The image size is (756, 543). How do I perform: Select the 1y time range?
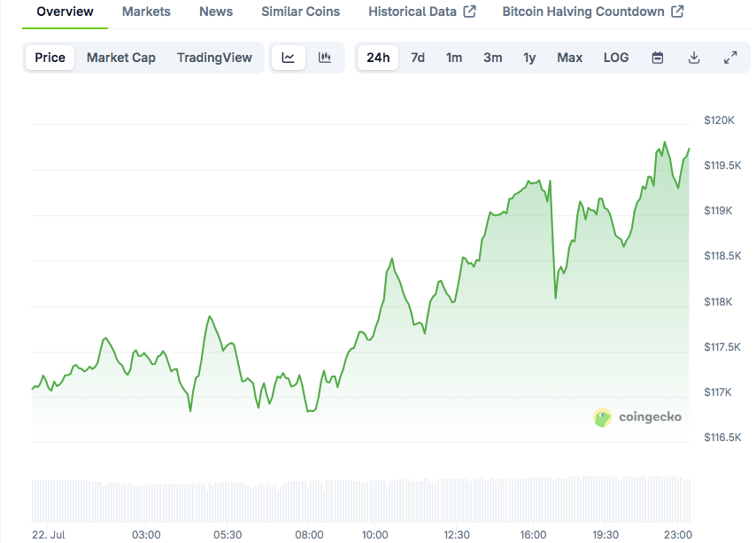coord(529,57)
